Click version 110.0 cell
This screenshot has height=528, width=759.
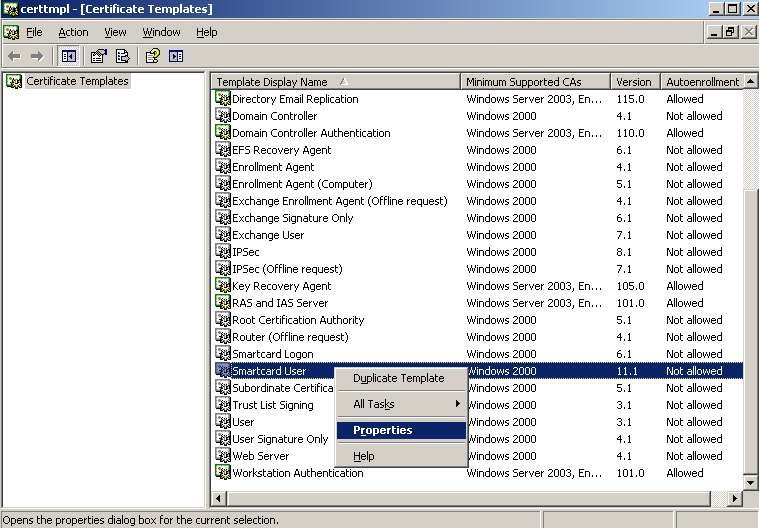(x=630, y=133)
